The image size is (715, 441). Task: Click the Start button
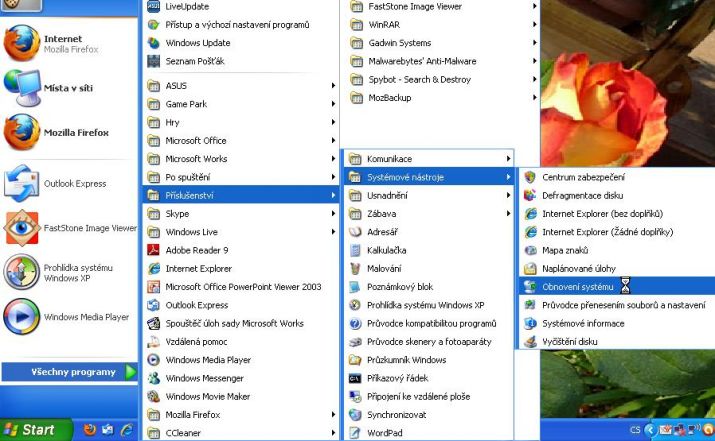coord(36,430)
